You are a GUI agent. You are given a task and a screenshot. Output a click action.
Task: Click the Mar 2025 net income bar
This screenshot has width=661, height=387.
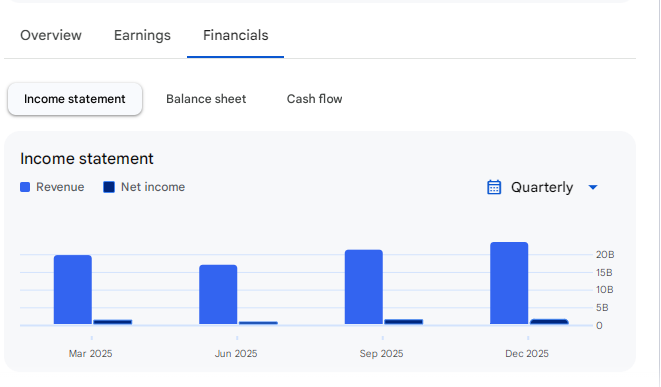point(113,322)
